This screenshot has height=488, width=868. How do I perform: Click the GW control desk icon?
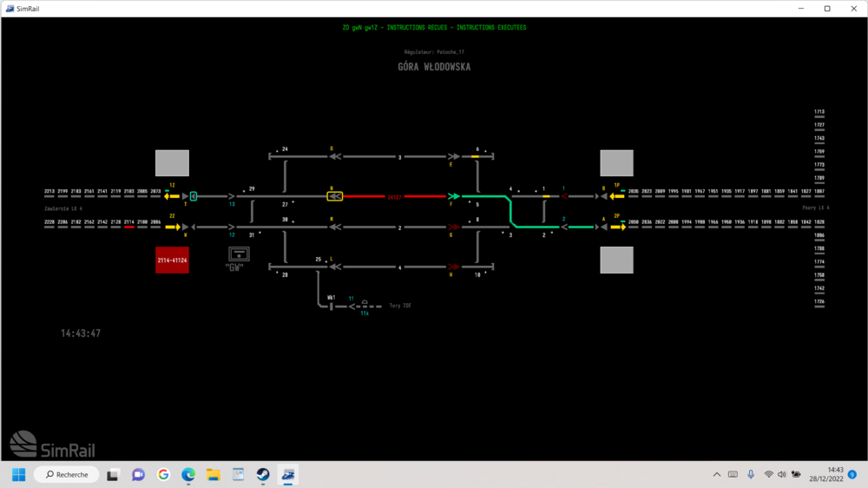pos(238,254)
